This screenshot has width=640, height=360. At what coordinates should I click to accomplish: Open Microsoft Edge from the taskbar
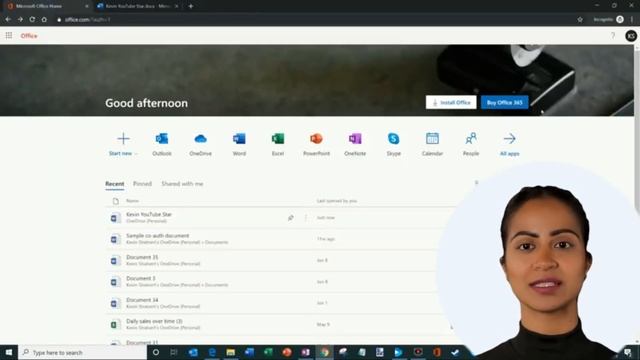tap(212, 352)
